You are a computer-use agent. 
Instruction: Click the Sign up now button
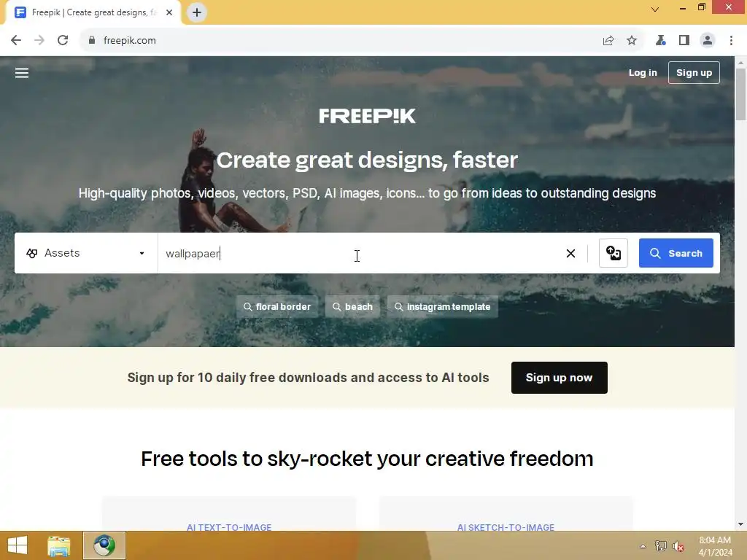(x=560, y=378)
